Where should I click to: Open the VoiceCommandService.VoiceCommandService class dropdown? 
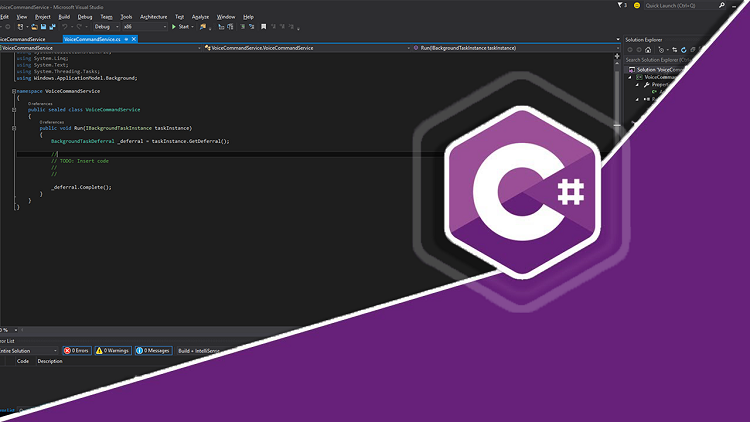coord(308,48)
